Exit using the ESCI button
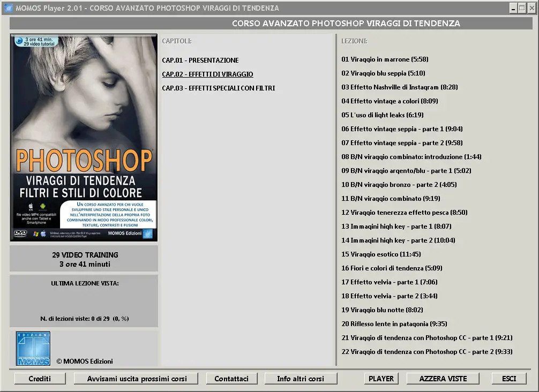Screen dimensions: 539x392 pyautogui.click(x=509, y=379)
